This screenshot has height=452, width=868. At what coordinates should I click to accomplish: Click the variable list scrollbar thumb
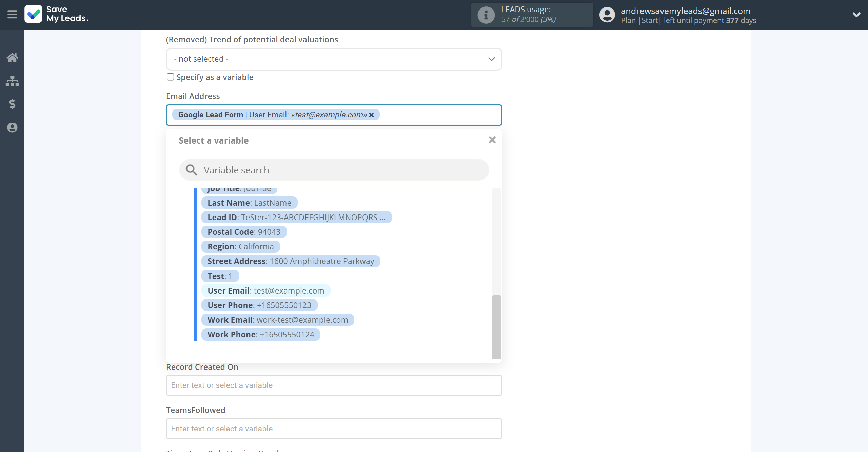(497, 327)
